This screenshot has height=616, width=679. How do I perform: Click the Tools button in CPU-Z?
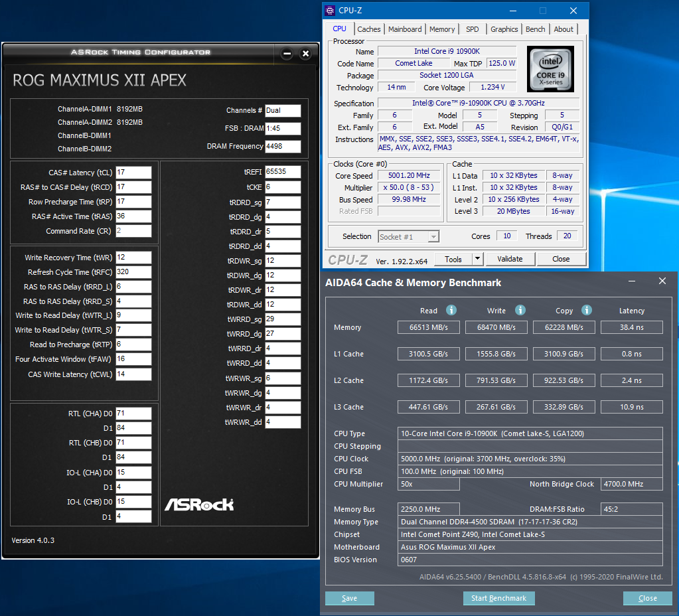453,259
